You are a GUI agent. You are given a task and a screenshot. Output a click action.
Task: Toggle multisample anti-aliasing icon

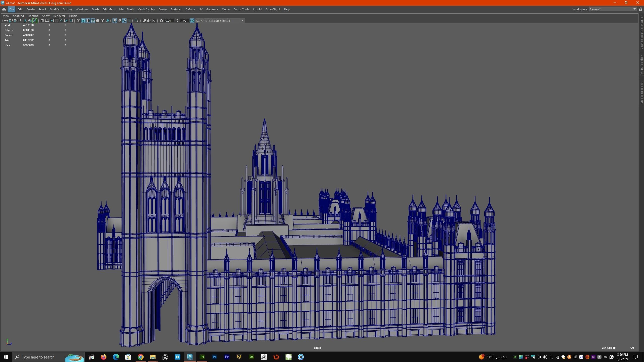(124, 21)
